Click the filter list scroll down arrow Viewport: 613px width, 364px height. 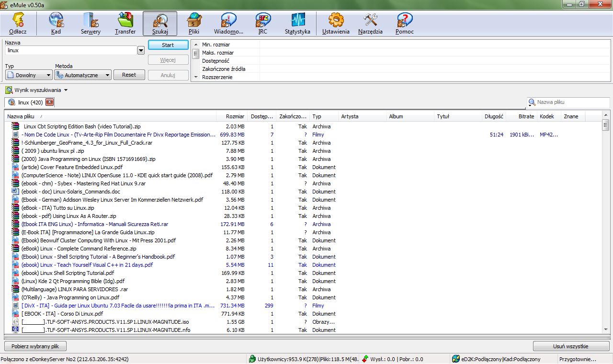pos(195,77)
